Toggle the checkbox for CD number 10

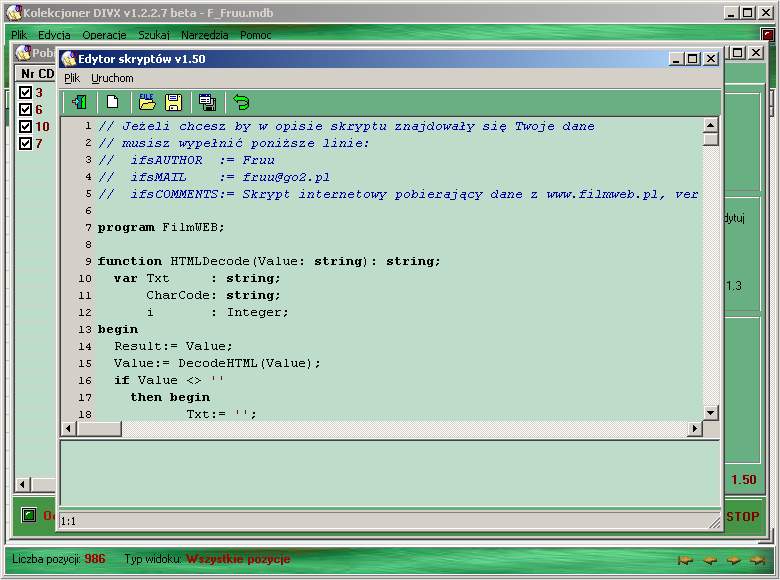click(26, 127)
